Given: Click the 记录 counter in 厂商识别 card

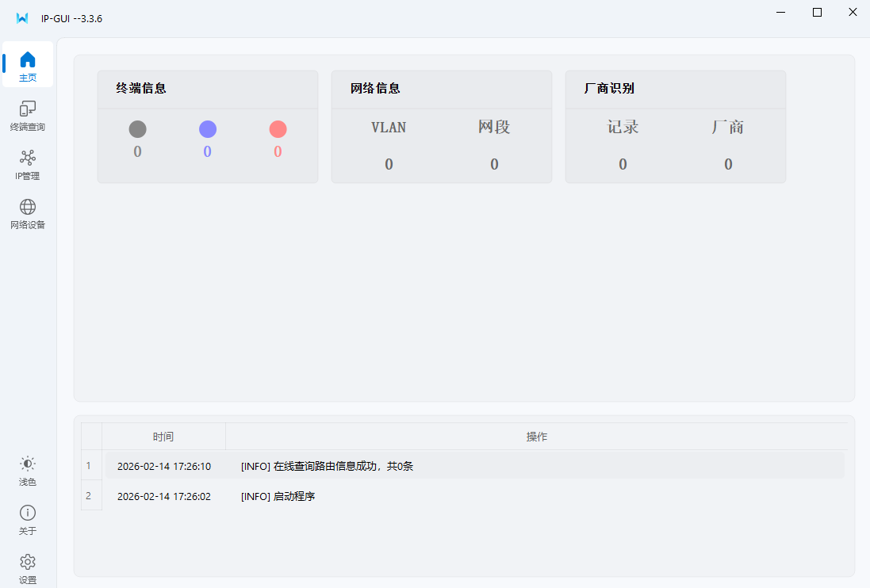Looking at the screenshot, I should [x=623, y=164].
